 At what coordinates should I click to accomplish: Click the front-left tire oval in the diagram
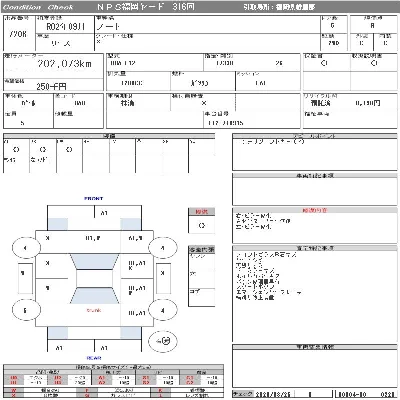tap(26, 248)
